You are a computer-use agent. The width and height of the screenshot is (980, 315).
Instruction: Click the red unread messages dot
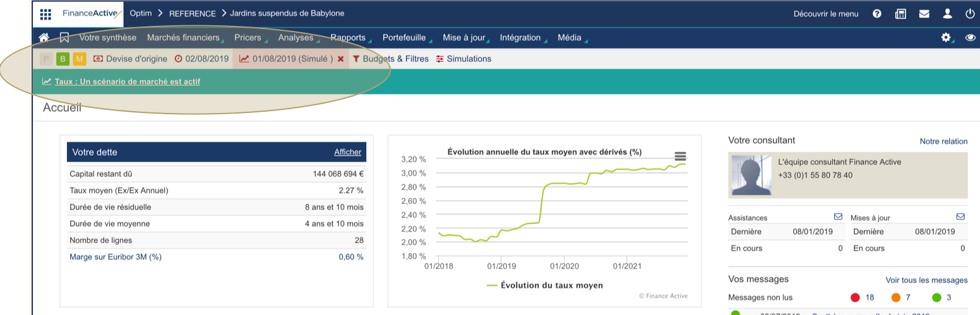[856, 297]
